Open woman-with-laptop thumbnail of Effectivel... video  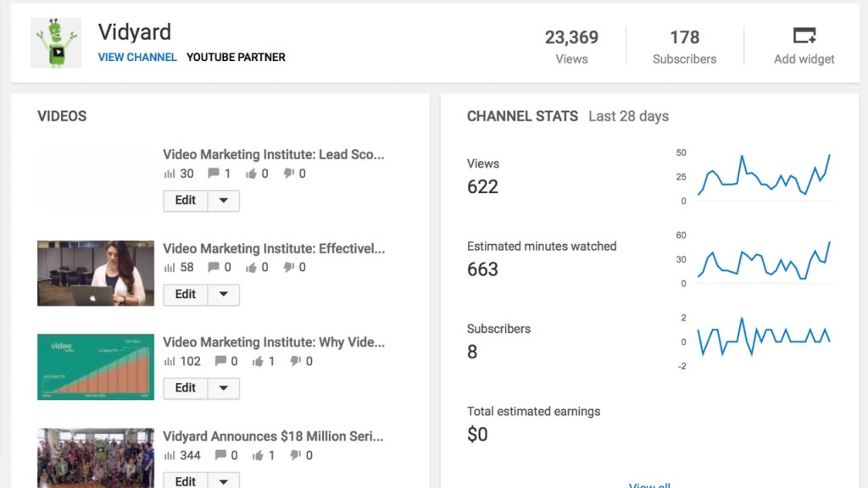[96, 274]
